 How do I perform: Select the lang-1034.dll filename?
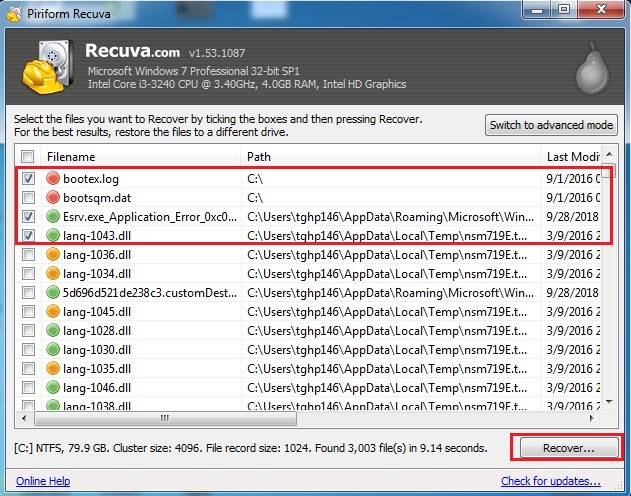(x=97, y=274)
